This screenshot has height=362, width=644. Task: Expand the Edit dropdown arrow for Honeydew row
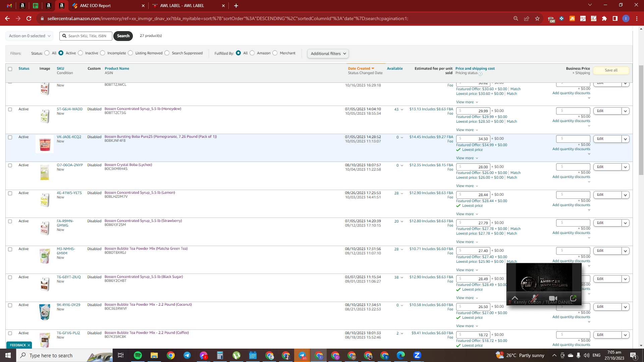(x=626, y=111)
